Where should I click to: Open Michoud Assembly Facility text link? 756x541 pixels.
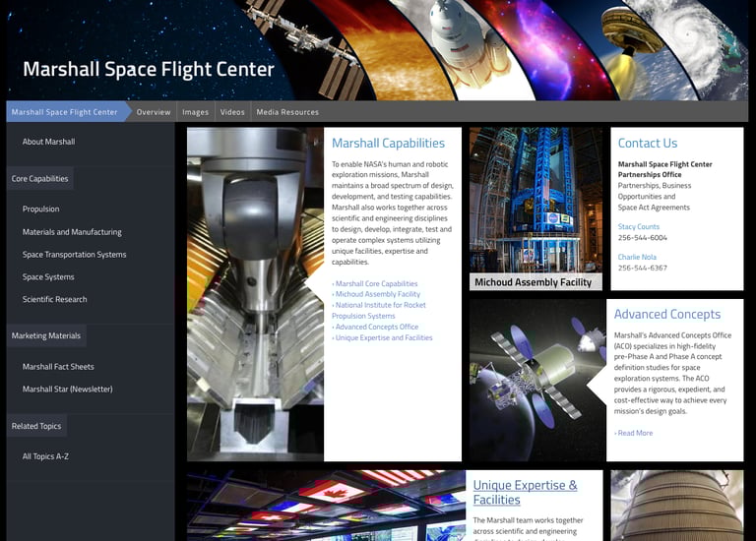[376, 294]
